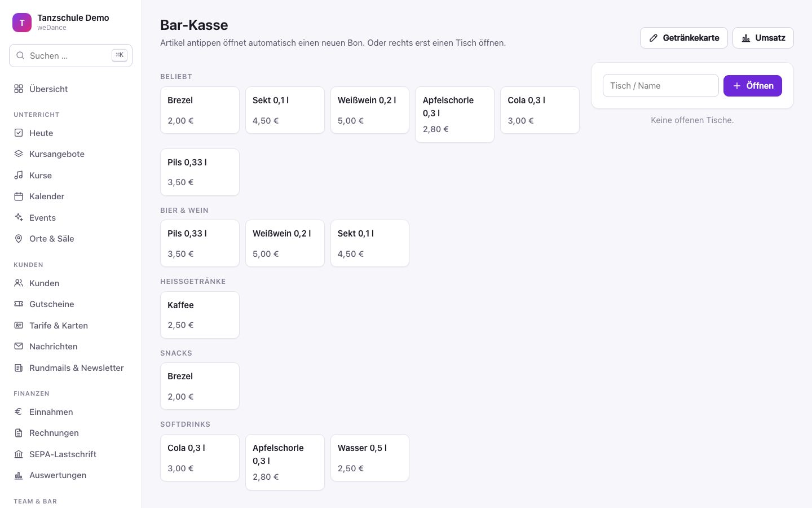Screen dimensions: 812x508
Task: Click the Nachrichten envelope icon
Action: tap(19, 346)
